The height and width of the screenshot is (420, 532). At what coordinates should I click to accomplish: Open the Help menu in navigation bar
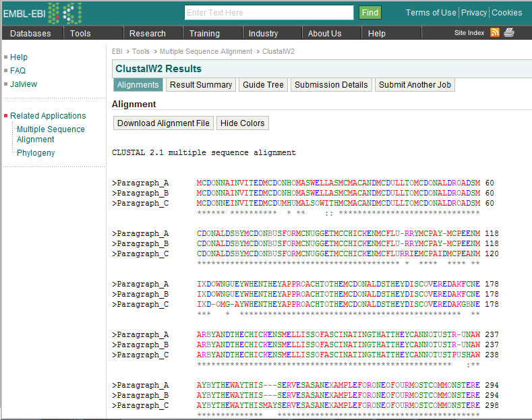(377, 33)
